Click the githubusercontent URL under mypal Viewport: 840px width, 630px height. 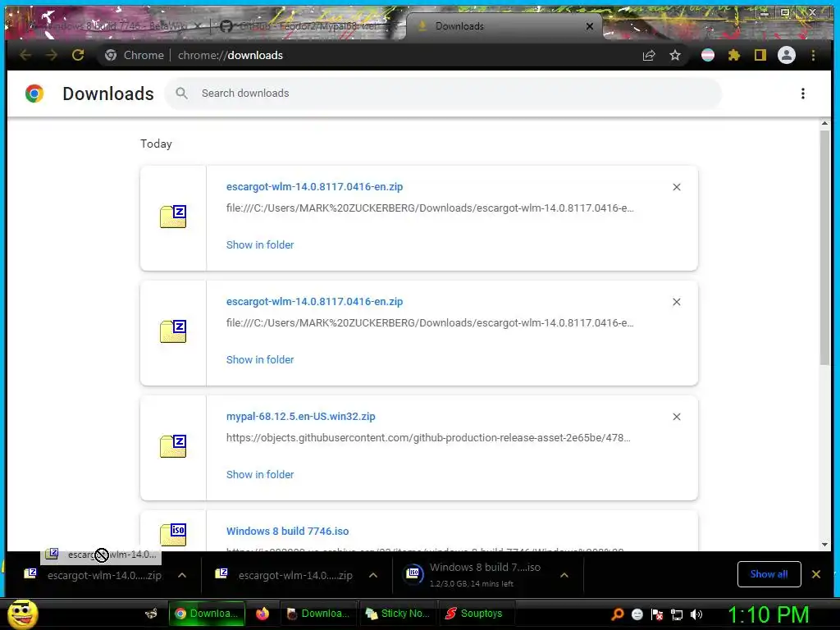point(428,437)
